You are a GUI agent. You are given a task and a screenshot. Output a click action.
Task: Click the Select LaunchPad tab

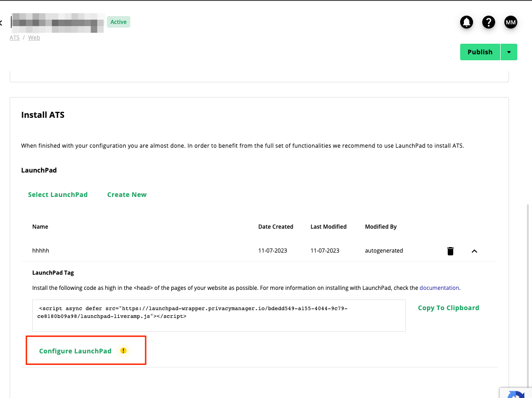point(58,195)
